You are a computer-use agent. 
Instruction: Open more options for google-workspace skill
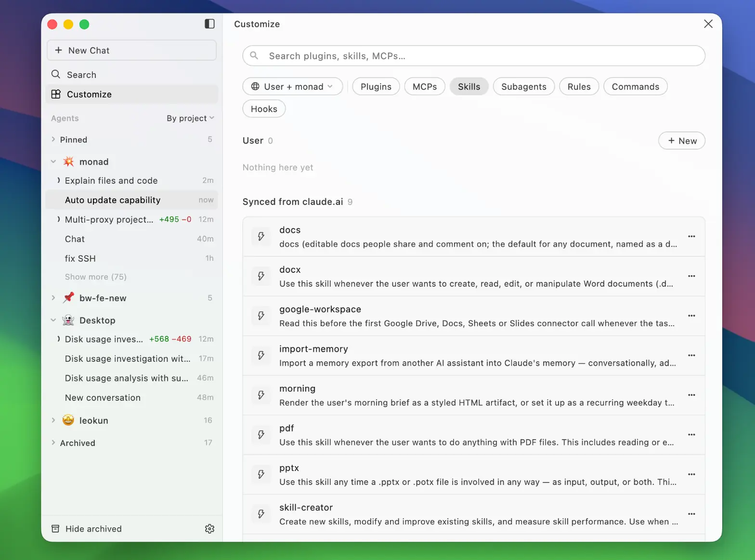(691, 316)
